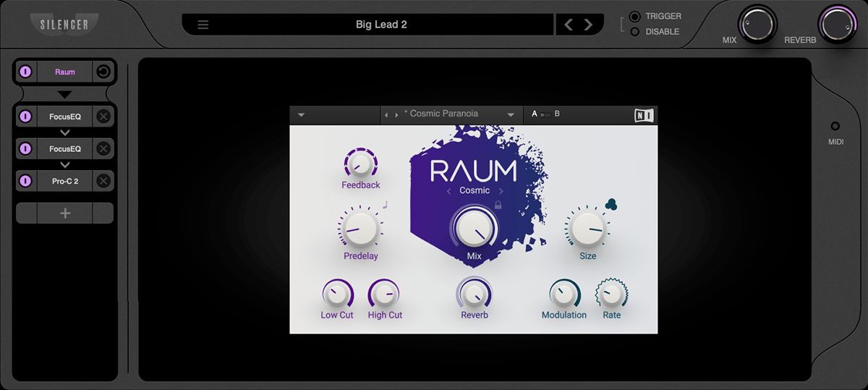Viewport: 868px width, 390px height.
Task: Bypass the Pro-C 2 power toggle
Action: tap(25, 181)
